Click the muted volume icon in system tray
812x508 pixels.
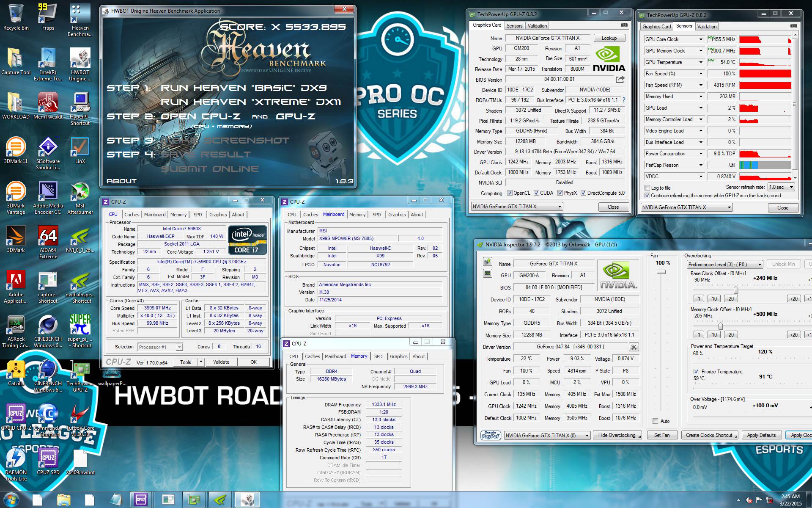click(x=749, y=500)
